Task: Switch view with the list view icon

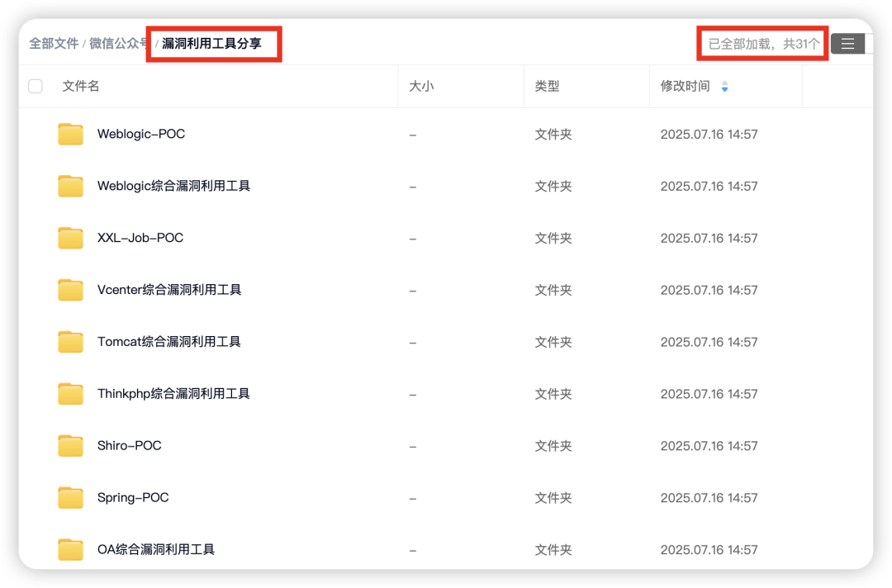Action: click(x=847, y=44)
